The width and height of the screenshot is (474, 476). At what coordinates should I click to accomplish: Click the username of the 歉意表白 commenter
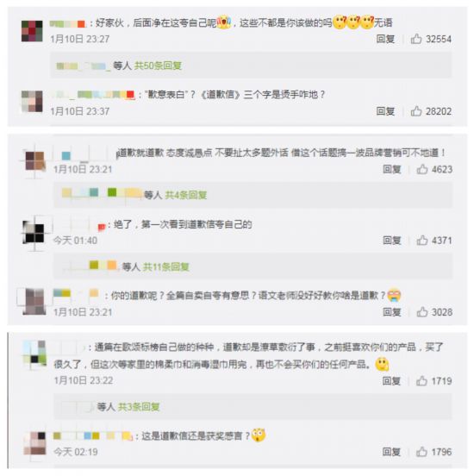93,95
